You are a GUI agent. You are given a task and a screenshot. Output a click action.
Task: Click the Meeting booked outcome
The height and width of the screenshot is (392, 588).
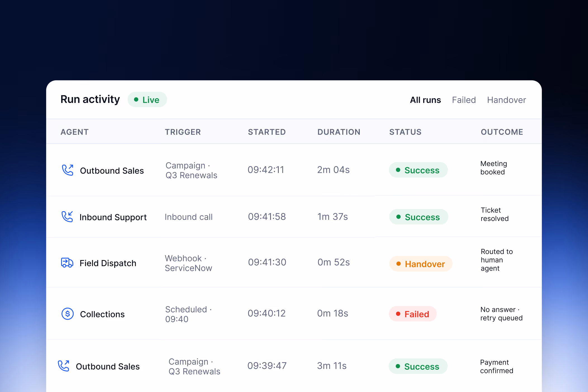point(494,168)
